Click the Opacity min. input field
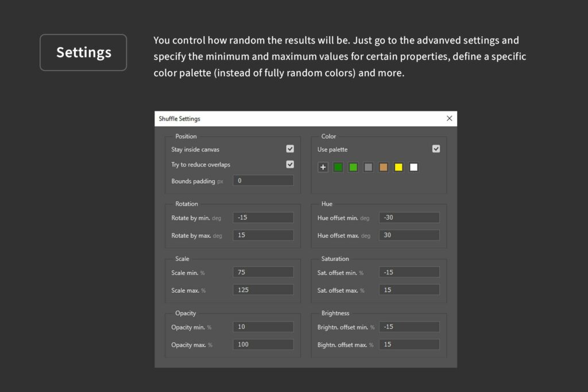Viewport: 588px width, 392px height. pos(263,326)
